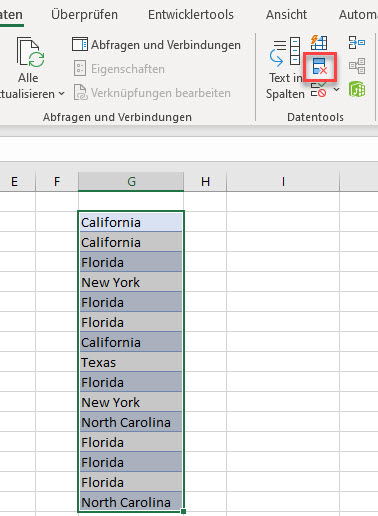This screenshot has width=378, height=516.
Task: Switch to the Überprüfen ribbon tab
Action: (x=84, y=15)
